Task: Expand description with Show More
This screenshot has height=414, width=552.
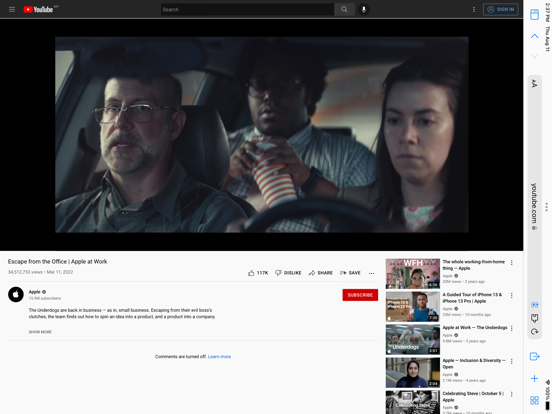Action: 40,332
